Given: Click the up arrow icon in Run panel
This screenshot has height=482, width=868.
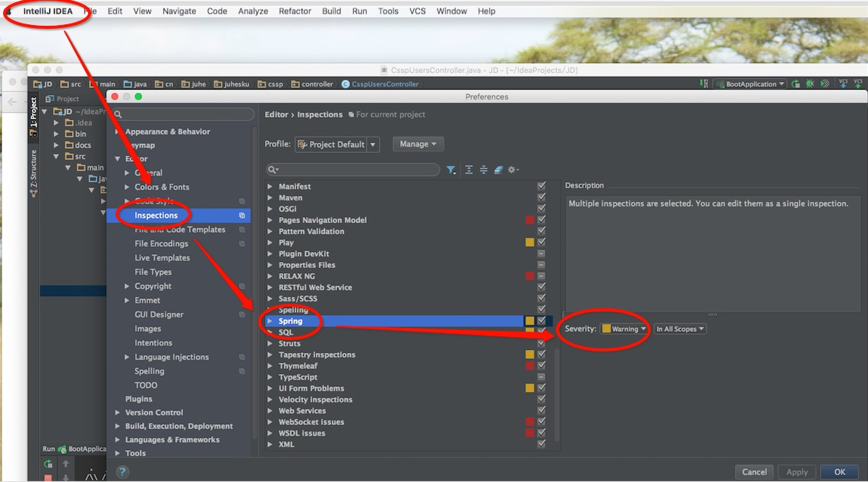Looking at the screenshot, I should (x=66, y=464).
